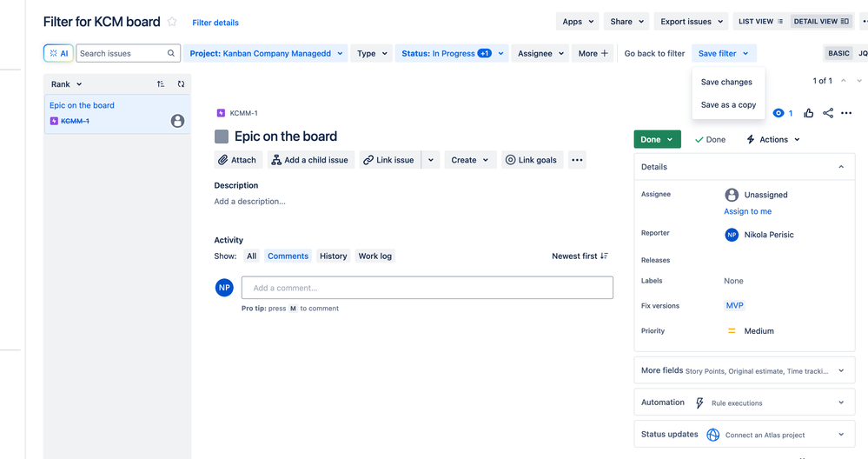868x459 pixels.
Task: Switch to Basic search mode
Action: [838, 53]
